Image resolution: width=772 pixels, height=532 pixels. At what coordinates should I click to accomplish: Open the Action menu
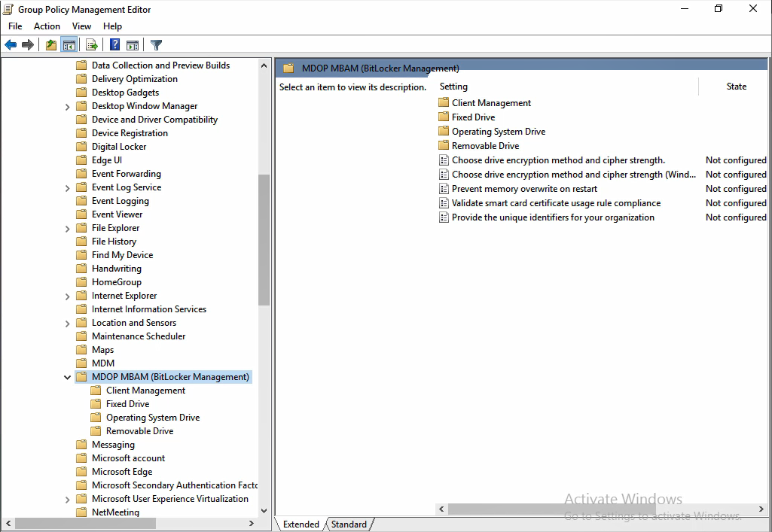coord(47,26)
